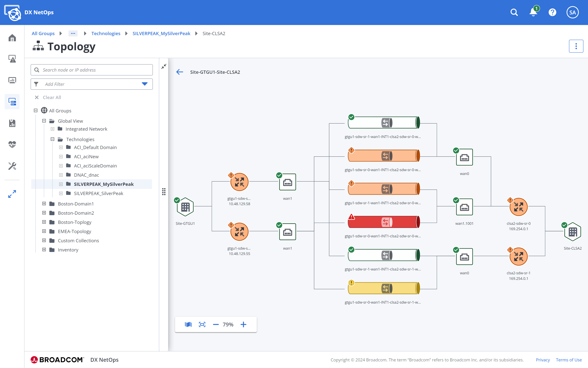The width and height of the screenshot is (588, 368).
Task: Open the Topology kebab menu
Action: 576,46
